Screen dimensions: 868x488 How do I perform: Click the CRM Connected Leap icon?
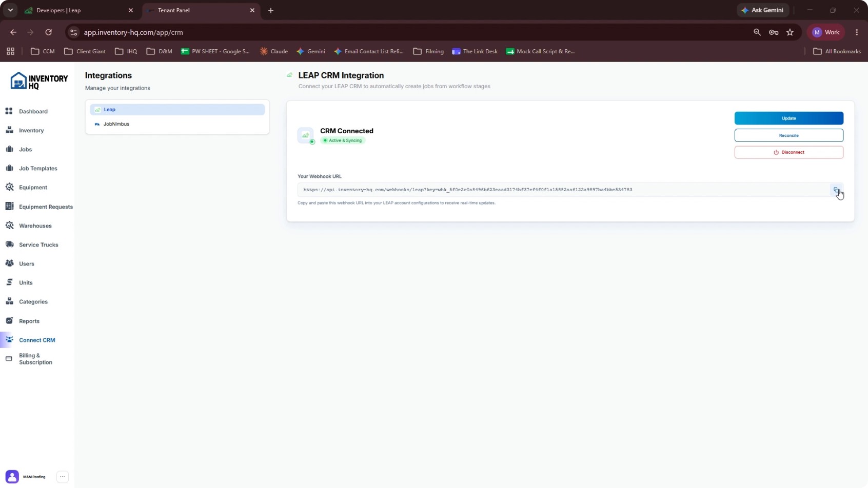306,135
